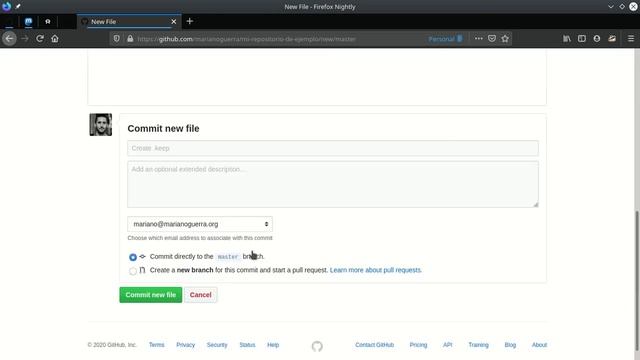Viewport: 640px width, 360px height.
Task: Open the Help footer link
Action: [x=273, y=345]
